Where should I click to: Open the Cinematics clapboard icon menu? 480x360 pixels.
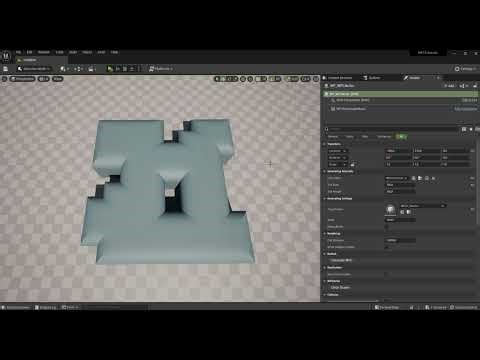(92, 69)
